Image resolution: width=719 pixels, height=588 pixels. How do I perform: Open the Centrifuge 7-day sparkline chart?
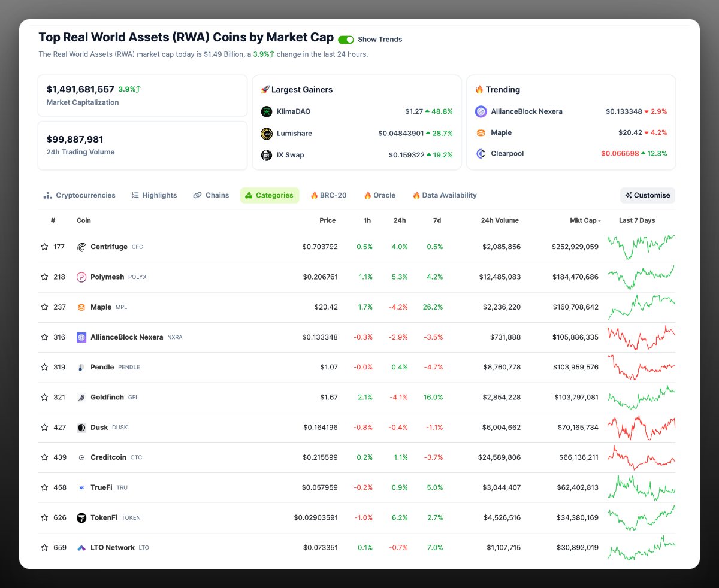[641, 247]
